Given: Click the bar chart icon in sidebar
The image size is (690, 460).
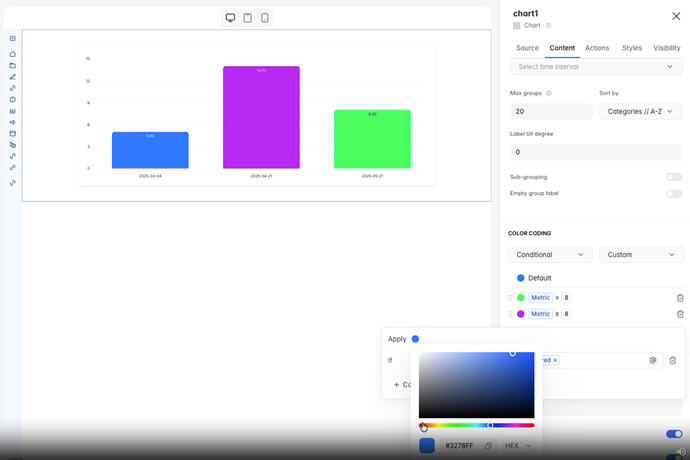Looking at the screenshot, I should tap(12, 111).
